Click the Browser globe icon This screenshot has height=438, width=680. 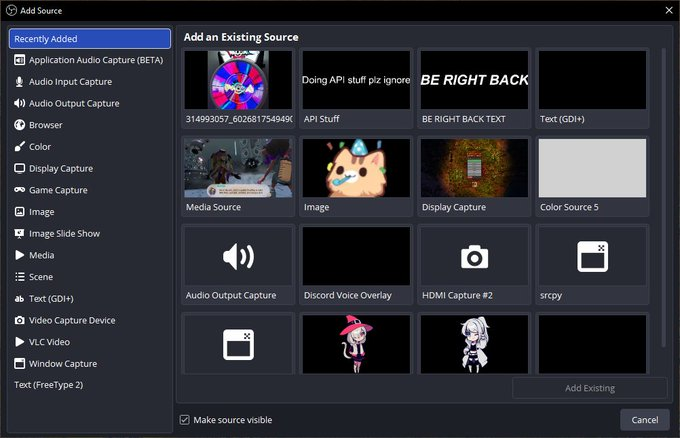coord(19,125)
